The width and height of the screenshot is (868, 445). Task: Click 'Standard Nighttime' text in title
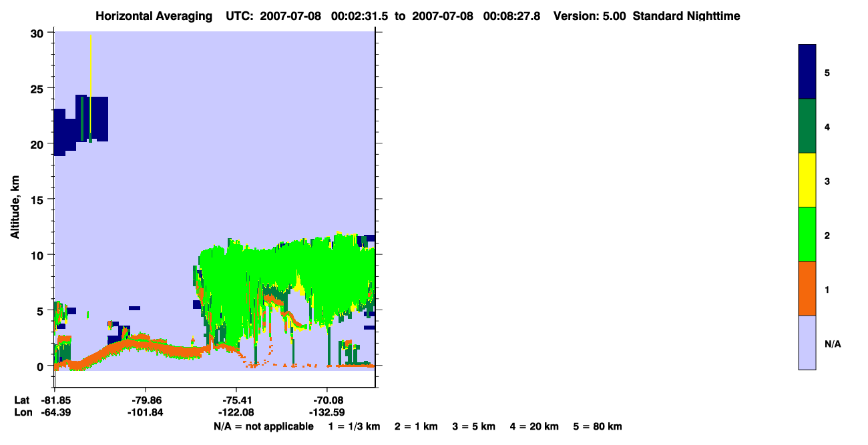click(686, 16)
